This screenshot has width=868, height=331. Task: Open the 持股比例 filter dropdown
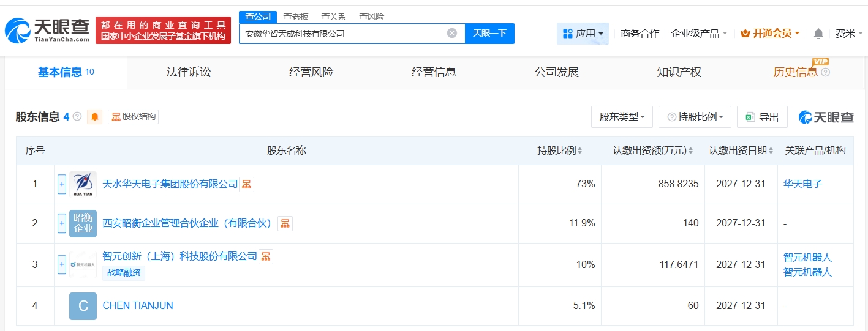(695, 117)
